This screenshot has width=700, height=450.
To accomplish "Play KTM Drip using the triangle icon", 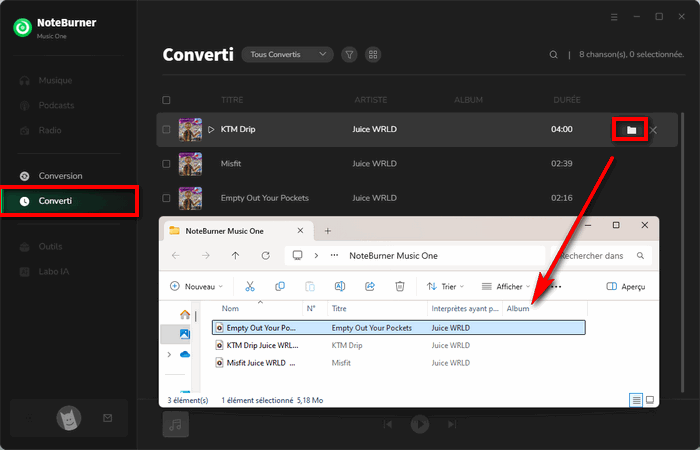I will tap(211, 129).
